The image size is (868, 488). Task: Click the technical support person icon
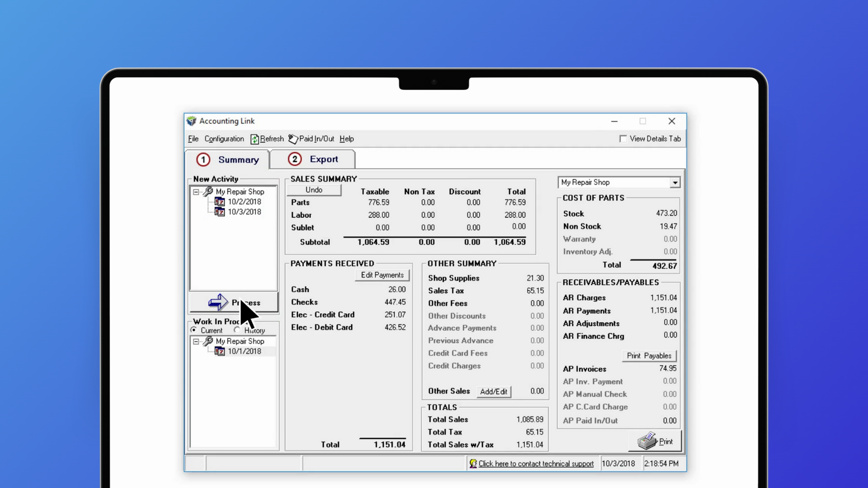coord(473,464)
